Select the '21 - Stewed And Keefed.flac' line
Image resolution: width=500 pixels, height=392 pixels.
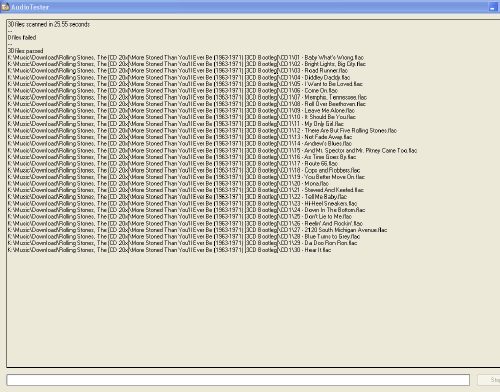[186, 190]
